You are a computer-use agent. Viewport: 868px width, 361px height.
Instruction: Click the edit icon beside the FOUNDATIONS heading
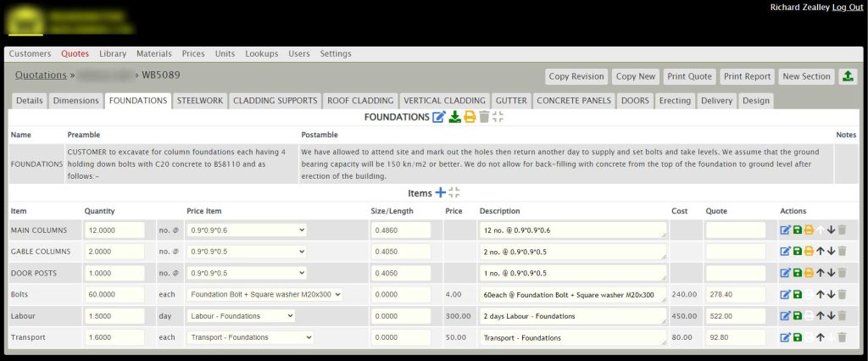pos(438,118)
